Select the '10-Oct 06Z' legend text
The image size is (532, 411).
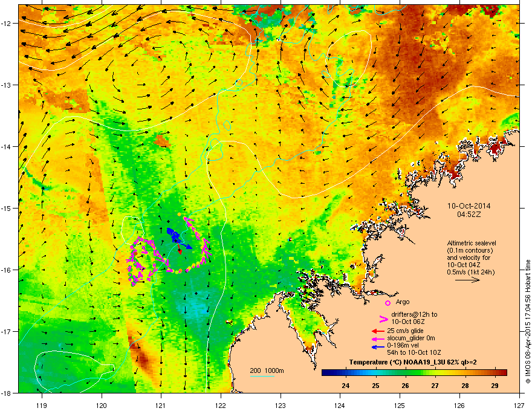407,322
